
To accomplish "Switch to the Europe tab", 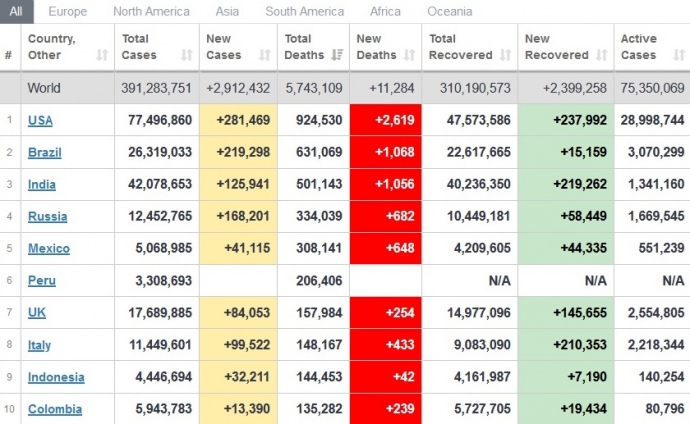I will click(x=68, y=12).
